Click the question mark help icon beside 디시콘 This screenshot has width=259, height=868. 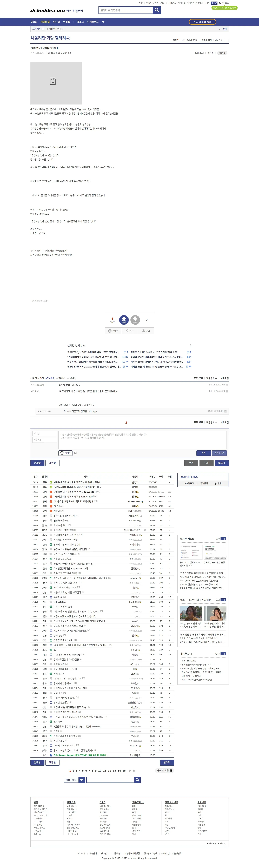point(75,453)
